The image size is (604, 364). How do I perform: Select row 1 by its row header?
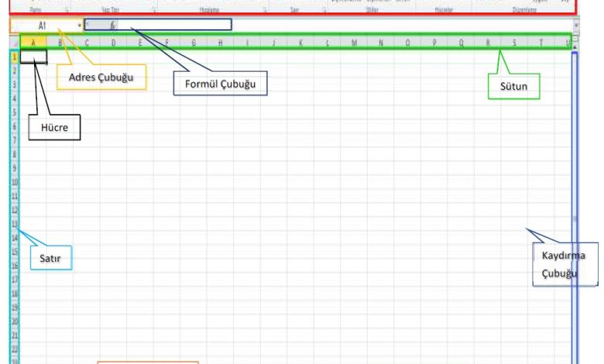click(14, 56)
